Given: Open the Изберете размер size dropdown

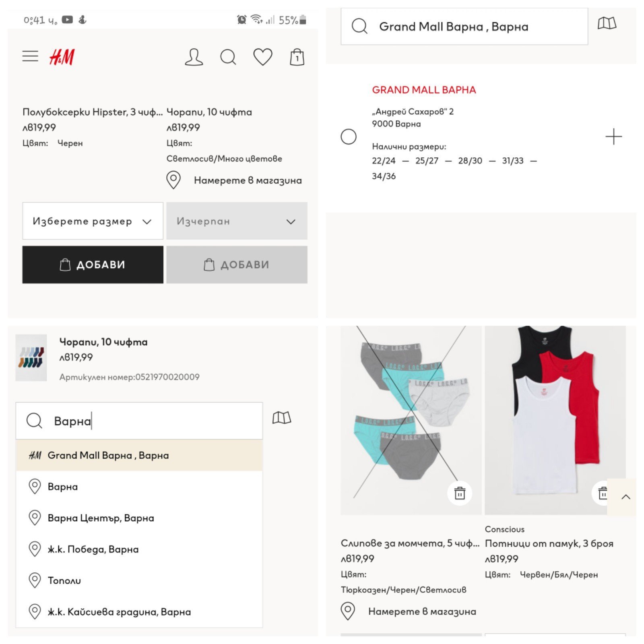Looking at the screenshot, I should 93,221.
